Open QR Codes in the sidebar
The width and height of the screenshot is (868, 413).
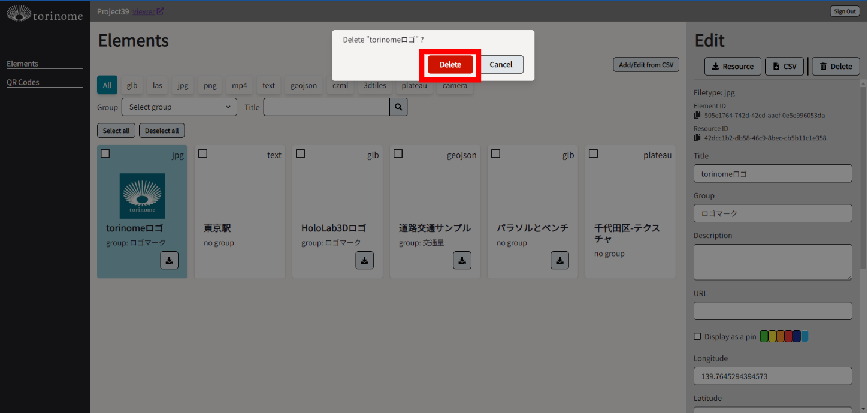(x=23, y=82)
